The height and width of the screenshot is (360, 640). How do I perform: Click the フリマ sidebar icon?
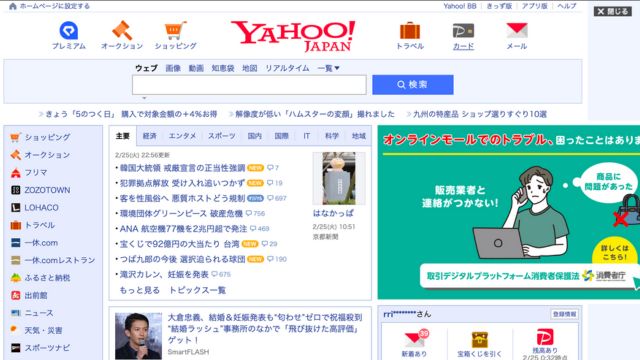coord(16,173)
